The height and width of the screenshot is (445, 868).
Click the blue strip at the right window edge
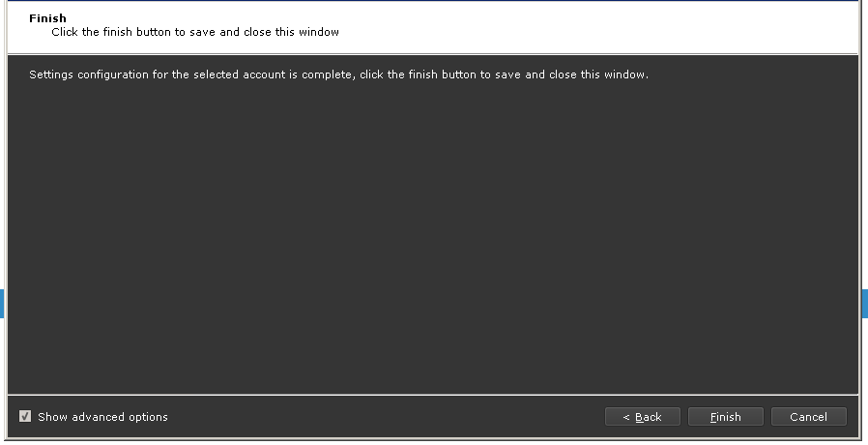865,303
